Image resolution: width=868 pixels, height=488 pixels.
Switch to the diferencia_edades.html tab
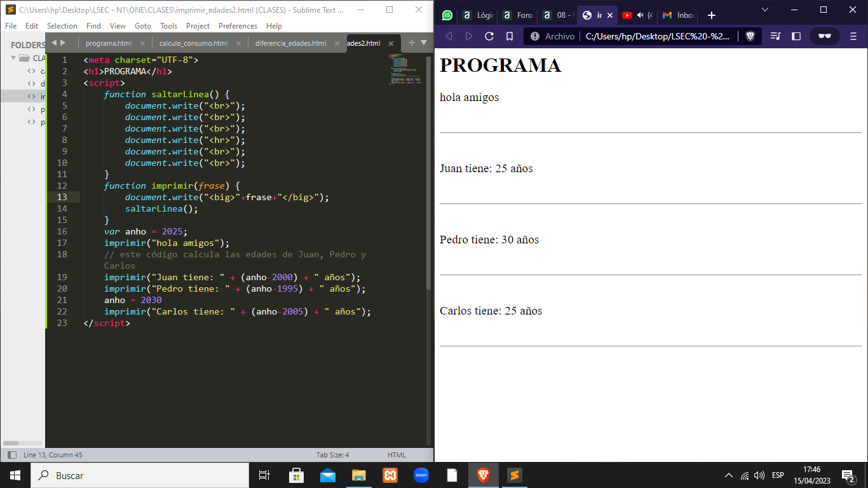pos(290,43)
